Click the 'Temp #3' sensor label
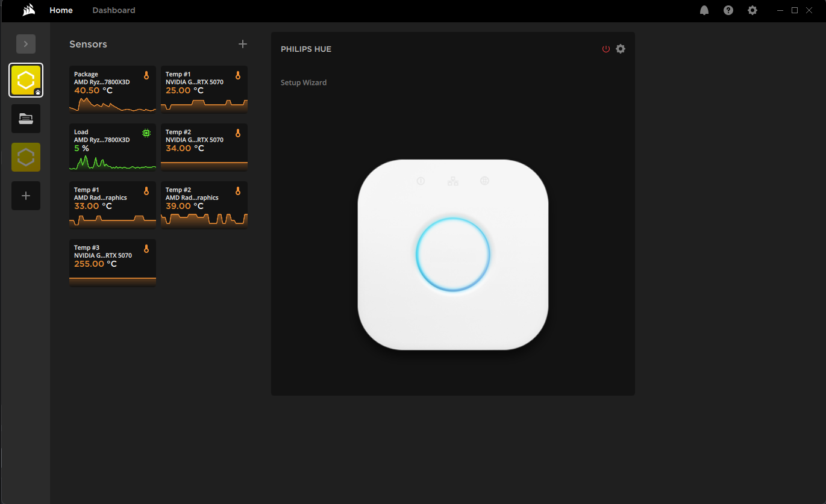The width and height of the screenshot is (826, 504). (x=87, y=247)
